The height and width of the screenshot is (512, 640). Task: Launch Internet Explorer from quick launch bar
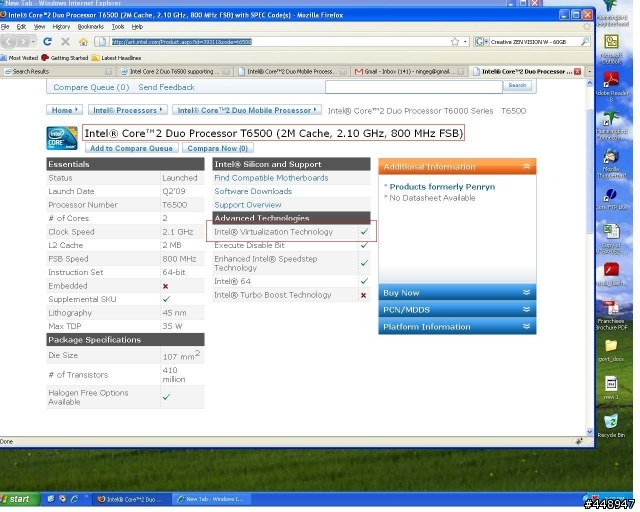(74, 499)
